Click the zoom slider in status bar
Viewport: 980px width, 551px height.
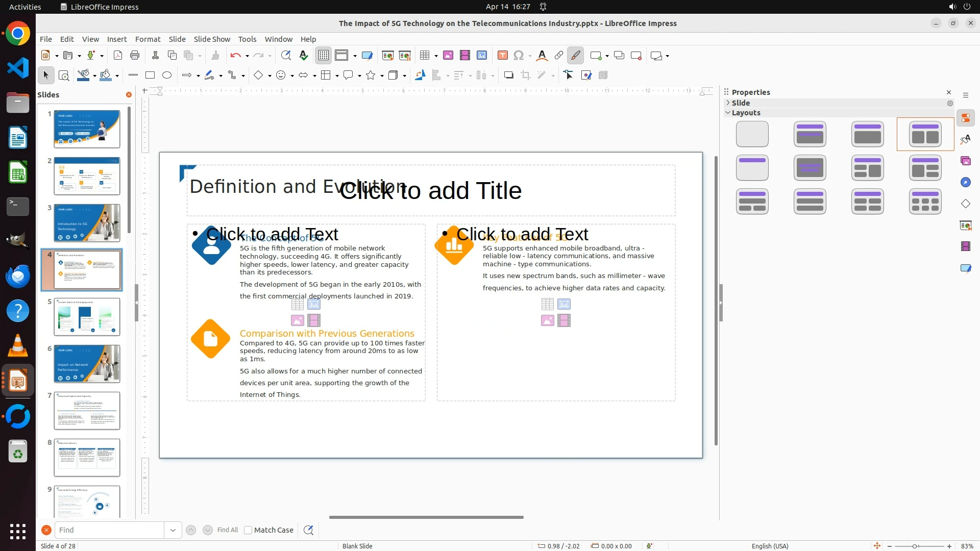click(x=915, y=546)
